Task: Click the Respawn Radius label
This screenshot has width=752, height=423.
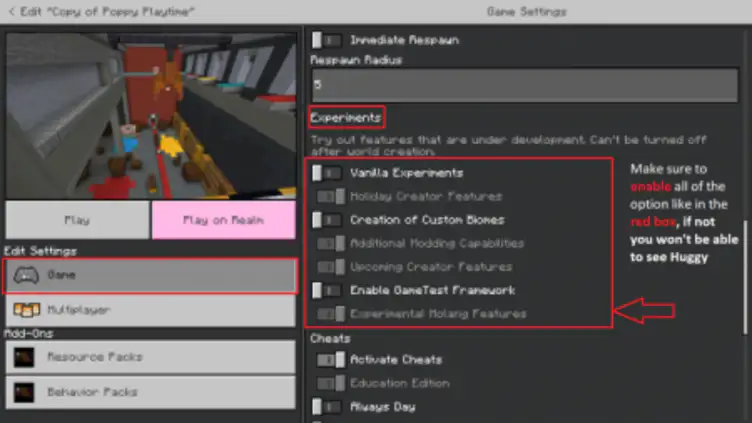Action: pos(356,60)
